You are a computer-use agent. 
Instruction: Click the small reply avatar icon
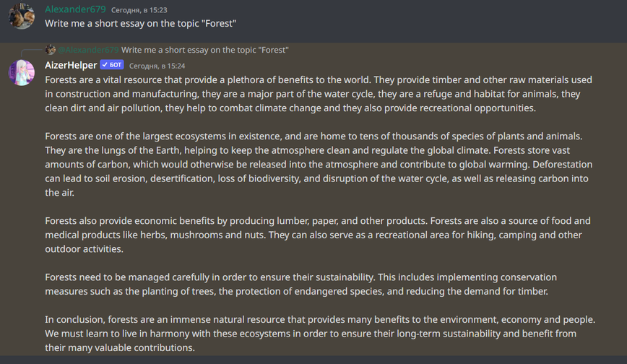(x=51, y=50)
